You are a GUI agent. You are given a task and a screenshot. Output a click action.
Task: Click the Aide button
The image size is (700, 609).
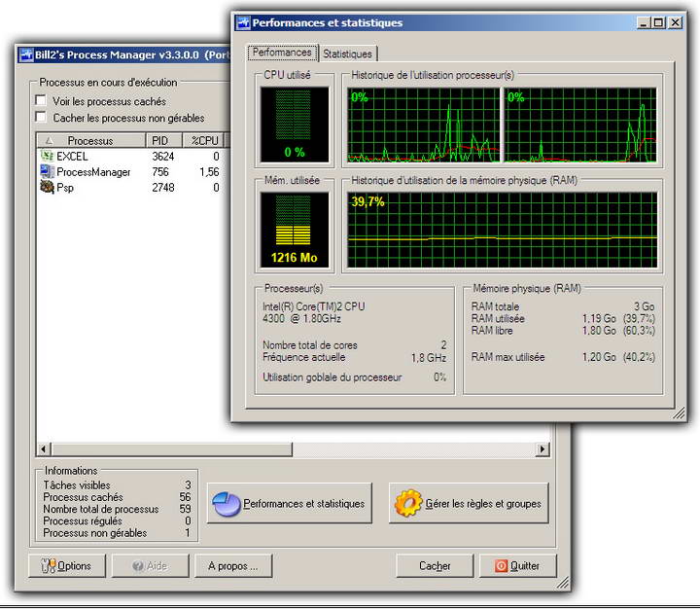[x=150, y=565]
